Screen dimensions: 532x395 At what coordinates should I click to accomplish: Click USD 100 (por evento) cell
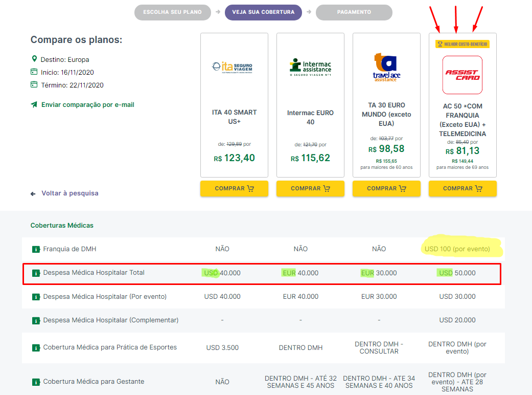coord(457,249)
